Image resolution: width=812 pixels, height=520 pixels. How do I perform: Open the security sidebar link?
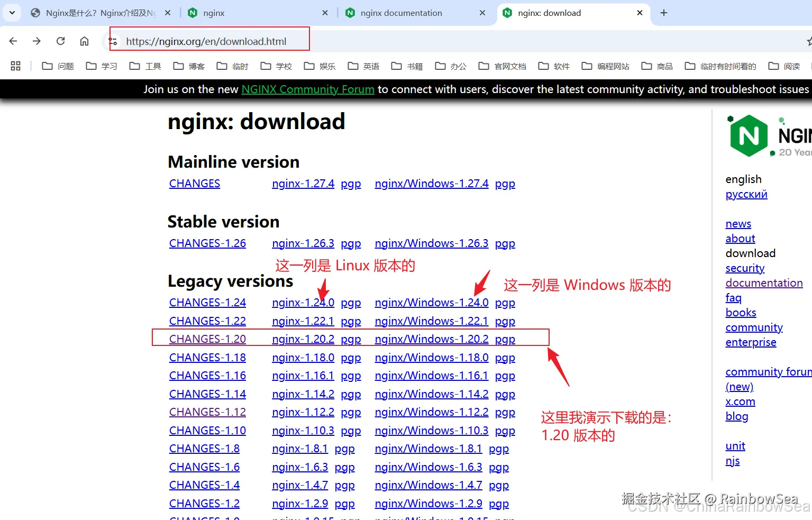pos(745,268)
